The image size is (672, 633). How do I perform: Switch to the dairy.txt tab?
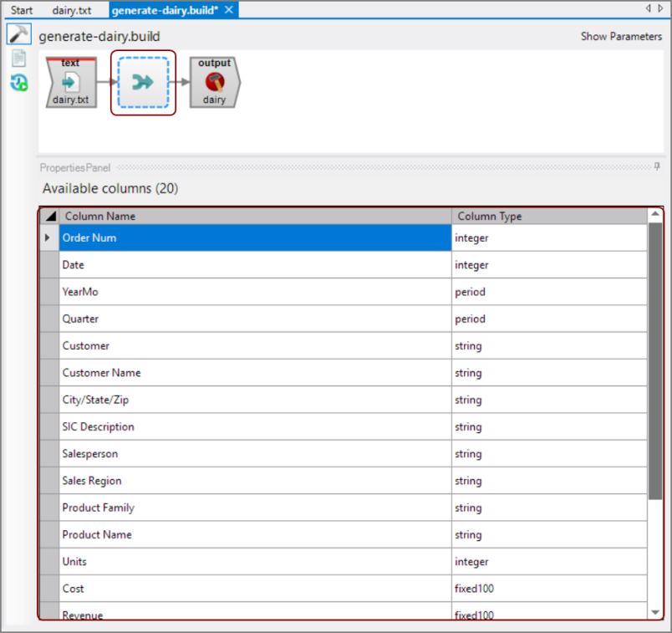coord(71,10)
